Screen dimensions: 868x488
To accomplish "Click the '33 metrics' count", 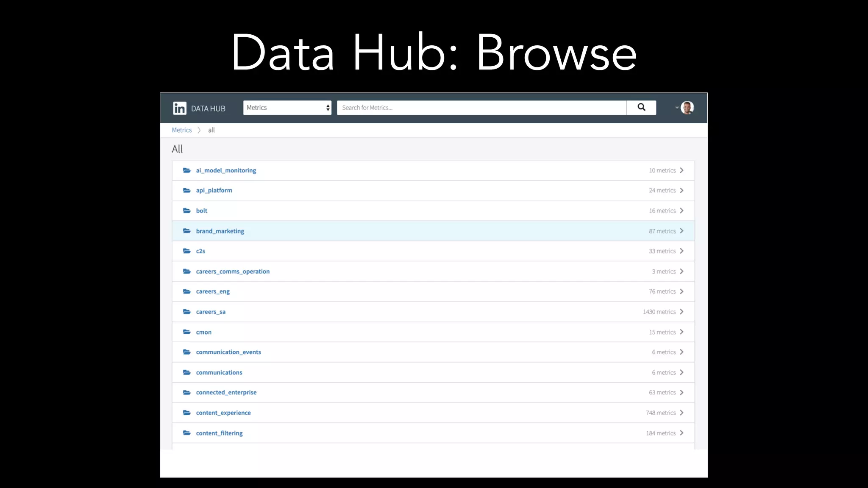I will tap(662, 251).
